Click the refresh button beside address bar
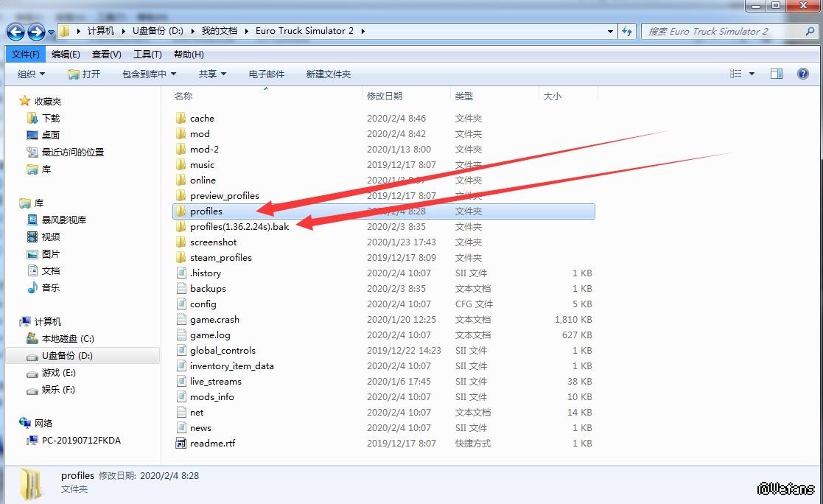This screenshot has width=823, height=504. (627, 31)
